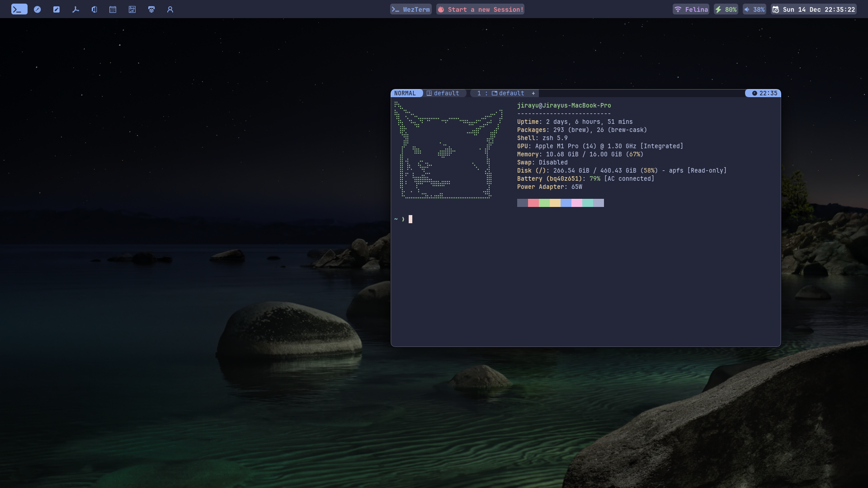The height and width of the screenshot is (488, 868).
Task: Open the date and time display
Action: click(814, 9)
